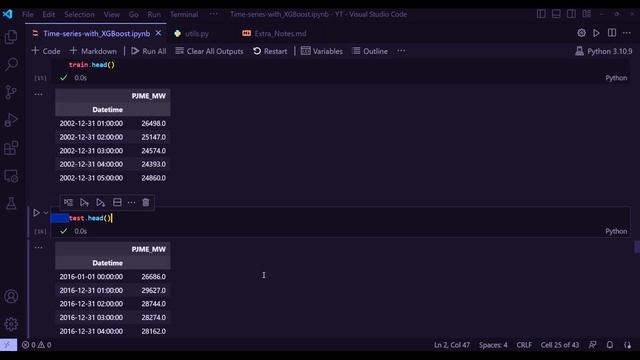Show errors and warnings count
Image resolution: width=640 pixels, height=360 pixels.
(x=36, y=345)
